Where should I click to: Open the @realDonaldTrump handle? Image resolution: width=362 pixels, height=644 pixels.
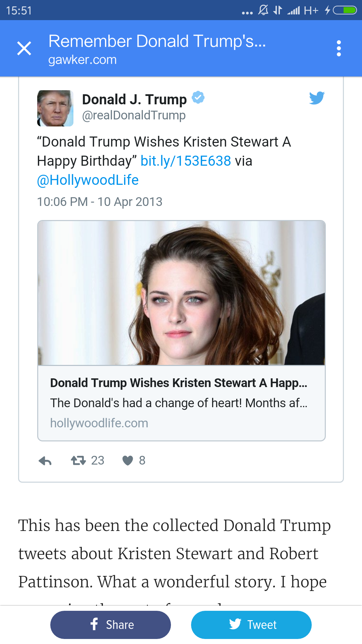pyautogui.click(x=134, y=115)
